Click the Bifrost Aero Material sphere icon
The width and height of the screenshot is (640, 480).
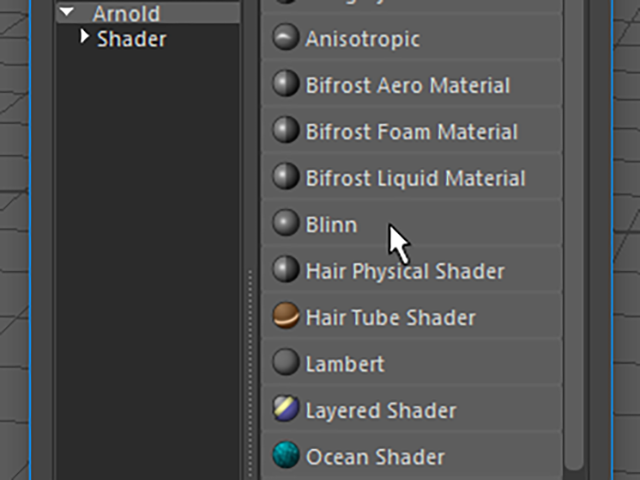[x=286, y=84]
